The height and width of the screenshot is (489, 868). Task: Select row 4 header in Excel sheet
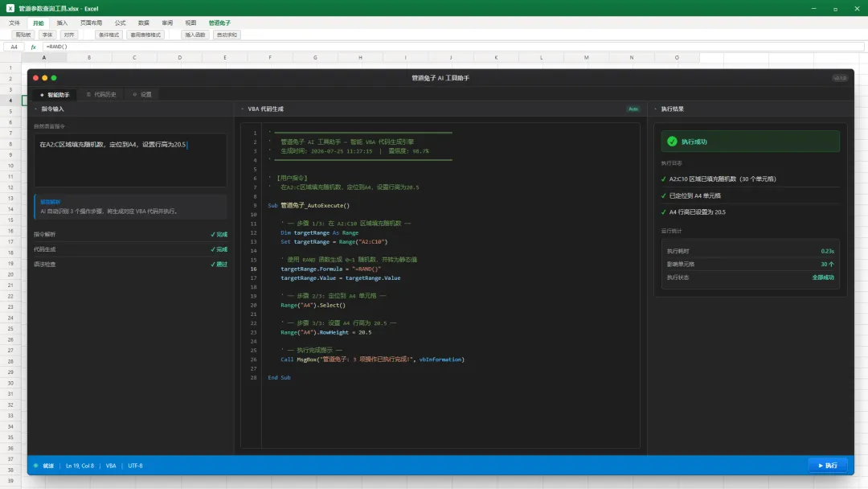click(x=10, y=101)
